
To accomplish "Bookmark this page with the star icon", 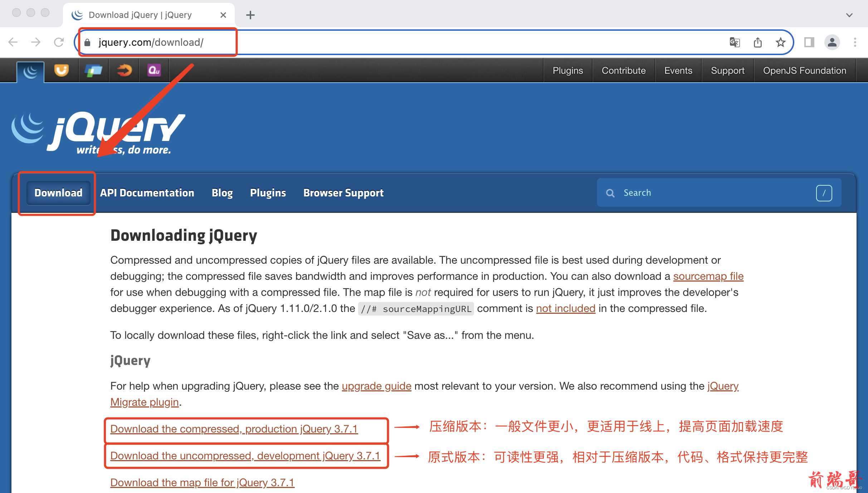I will [780, 42].
